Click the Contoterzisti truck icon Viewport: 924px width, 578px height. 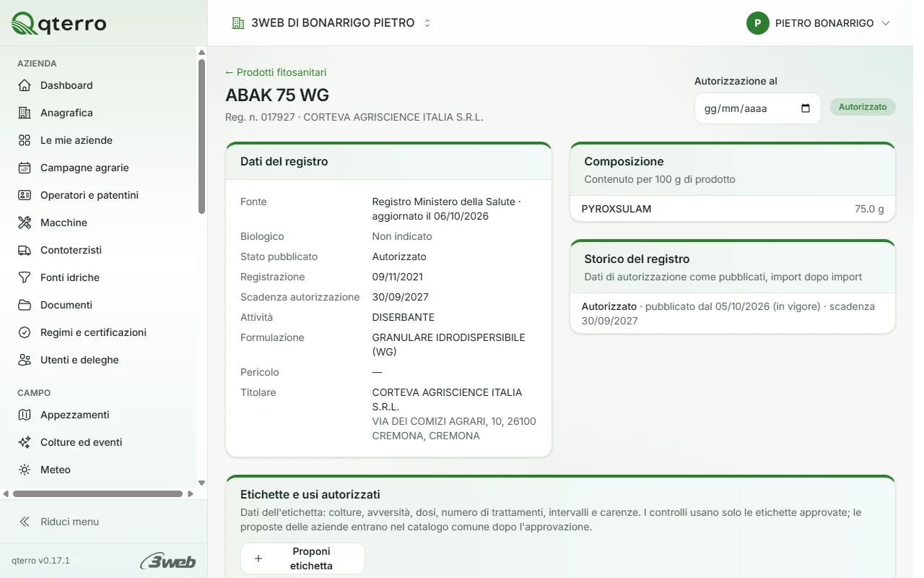click(25, 250)
